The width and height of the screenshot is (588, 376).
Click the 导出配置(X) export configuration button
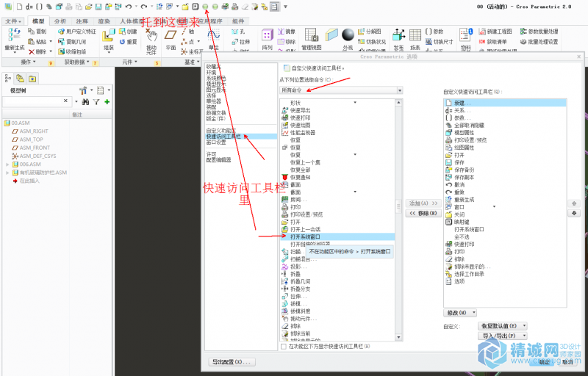(232, 362)
